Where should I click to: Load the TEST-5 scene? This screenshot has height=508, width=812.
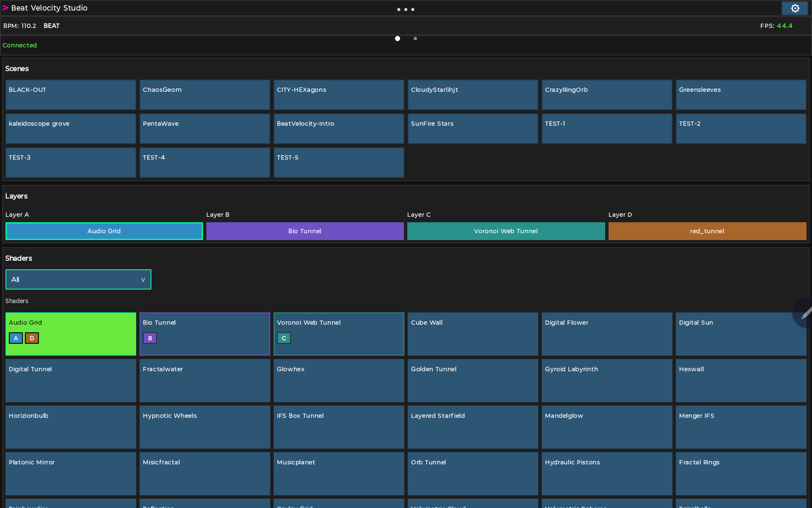[x=339, y=163]
